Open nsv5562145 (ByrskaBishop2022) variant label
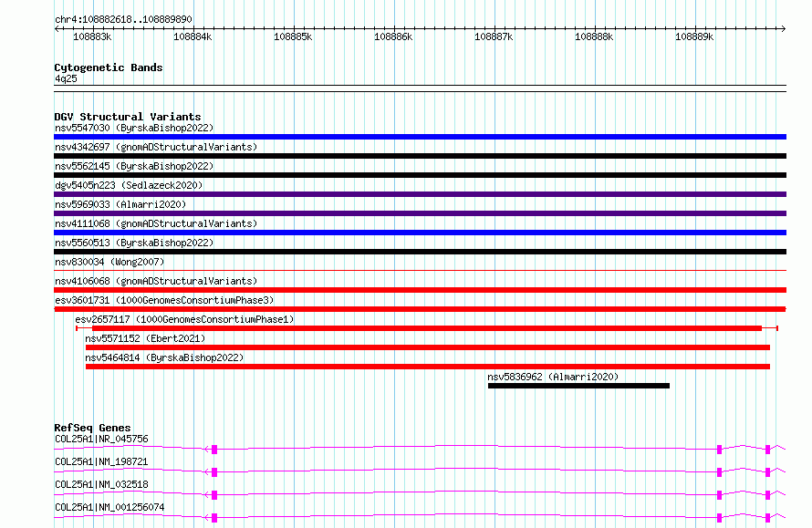 tap(134, 166)
